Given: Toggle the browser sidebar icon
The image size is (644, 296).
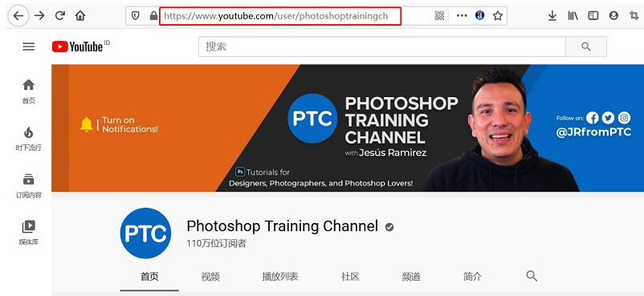Looking at the screenshot, I should [x=593, y=16].
